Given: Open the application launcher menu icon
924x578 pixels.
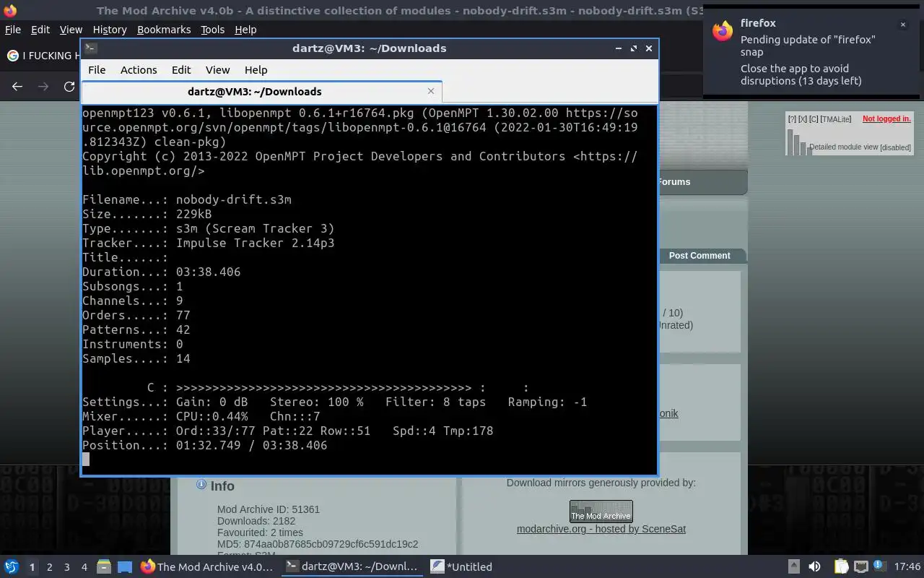Looking at the screenshot, I should (x=11, y=567).
